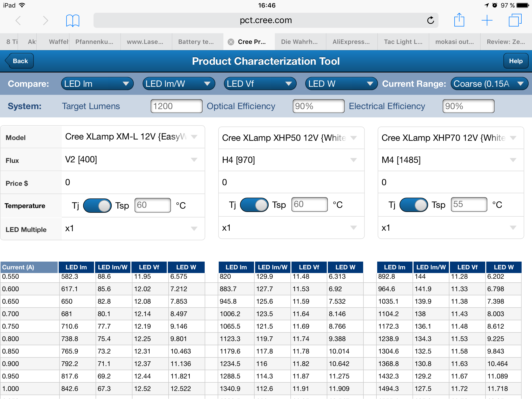Edit the Electrical Efficiency 90% field
The height and width of the screenshot is (399, 532).
pos(468,106)
